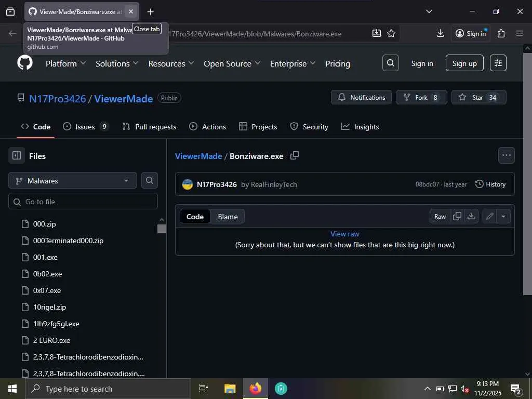Image resolution: width=532 pixels, height=399 pixels.
Task: Click the pencil edit file icon
Action: pyautogui.click(x=489, y=217)
